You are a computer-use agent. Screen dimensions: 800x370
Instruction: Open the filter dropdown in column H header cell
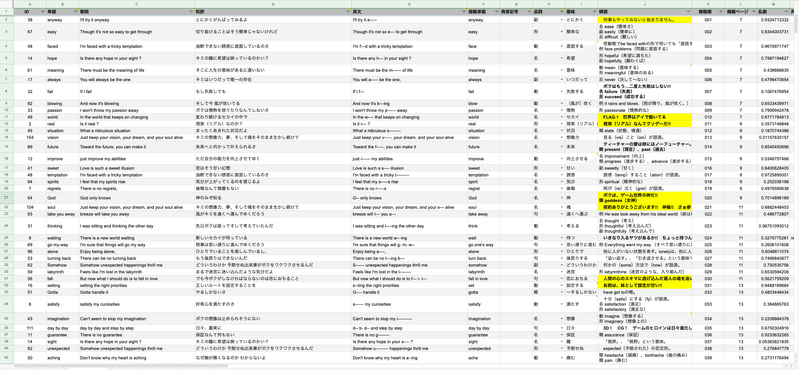[561, 11]
